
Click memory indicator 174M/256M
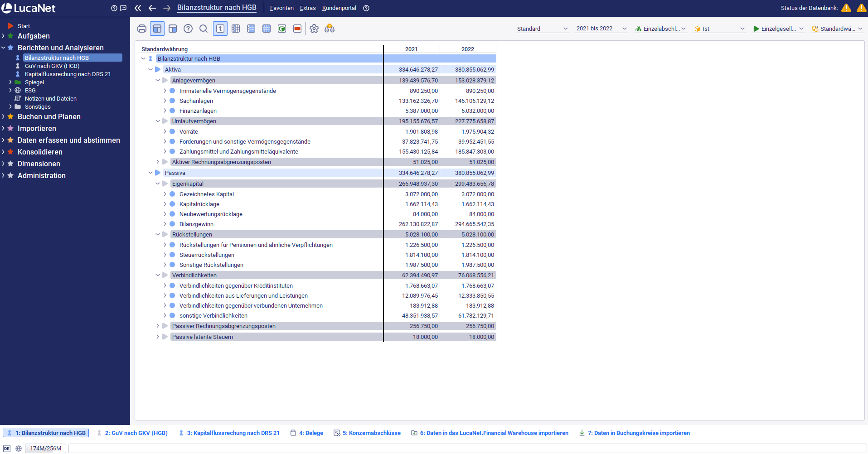45,449
